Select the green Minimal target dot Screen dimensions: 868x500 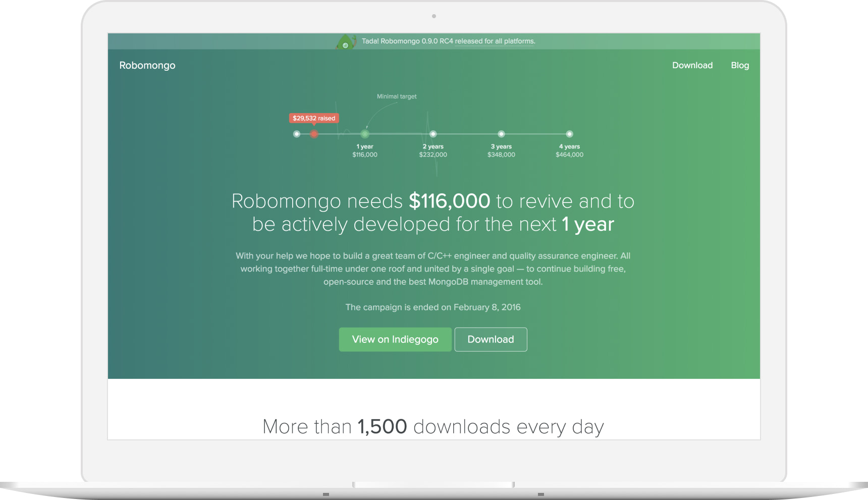click(365, 134)
